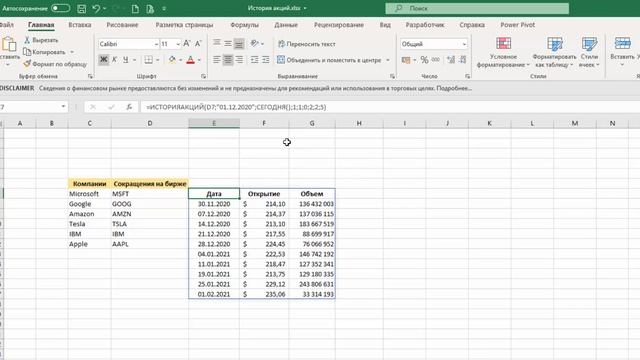Select column E header
Screen dimensions: 640x360
(x=214, y=123)
